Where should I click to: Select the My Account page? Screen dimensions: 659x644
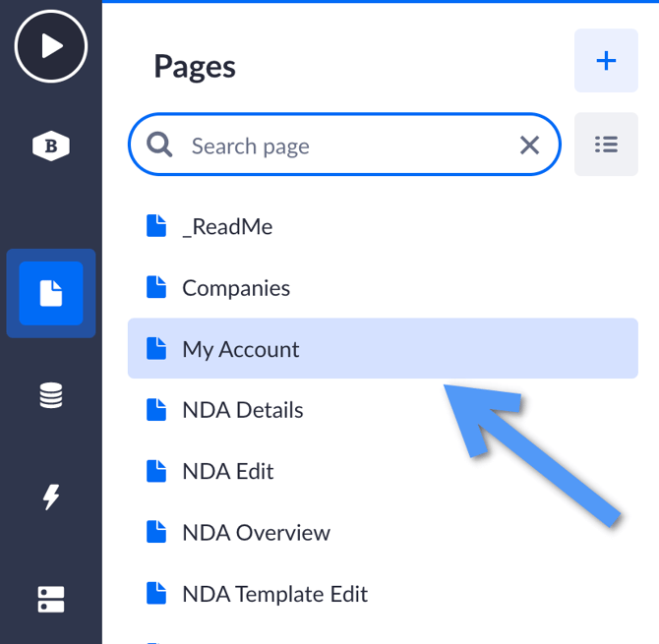point(241,349)
